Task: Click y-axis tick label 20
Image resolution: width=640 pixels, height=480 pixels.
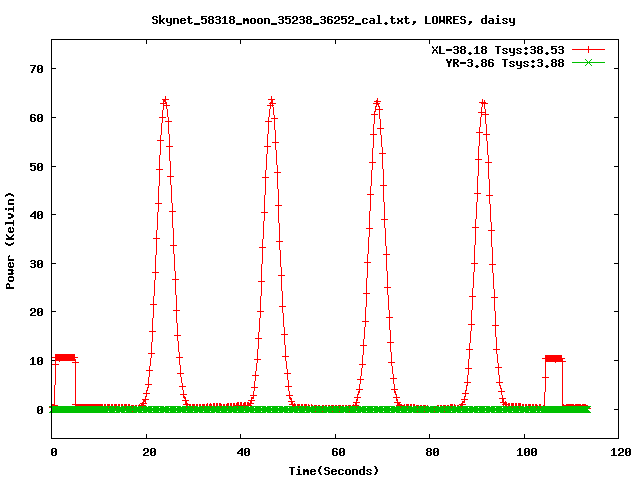Action: click(x=36, y=312)
